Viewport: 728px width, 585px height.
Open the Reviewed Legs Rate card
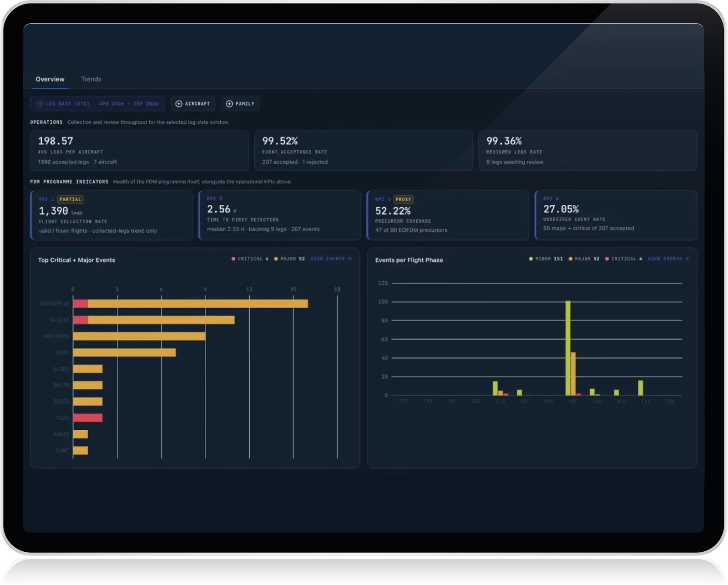[x=588, y=151]
